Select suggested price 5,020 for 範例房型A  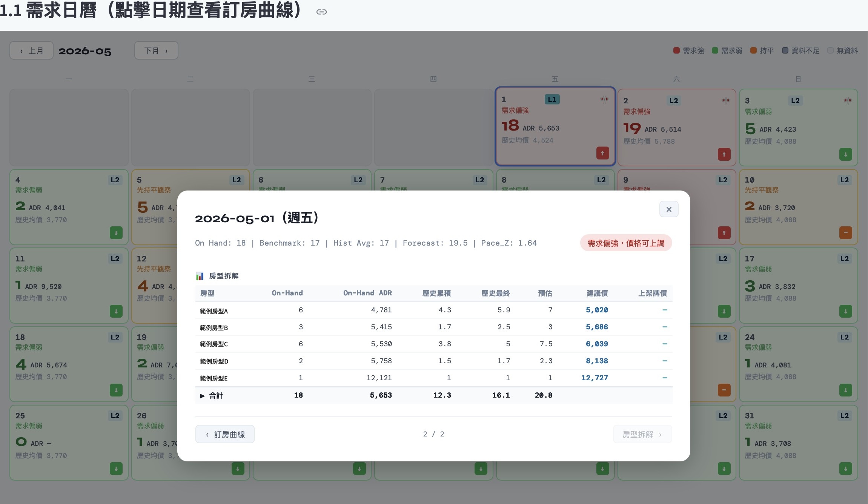point(597,310)
